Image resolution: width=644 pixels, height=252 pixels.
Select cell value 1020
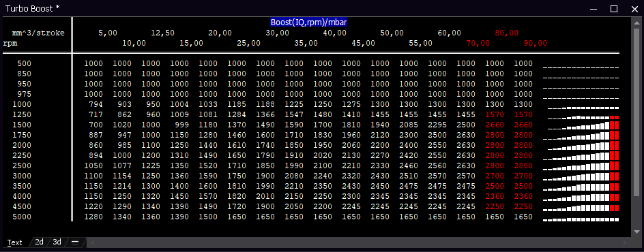[122, 125]
